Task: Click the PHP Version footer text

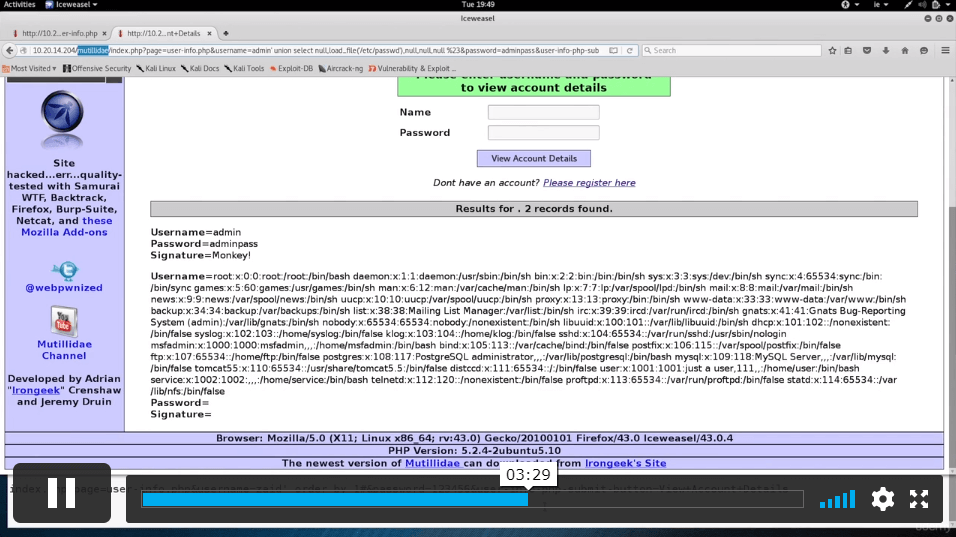Action: [x=474, y=451]
